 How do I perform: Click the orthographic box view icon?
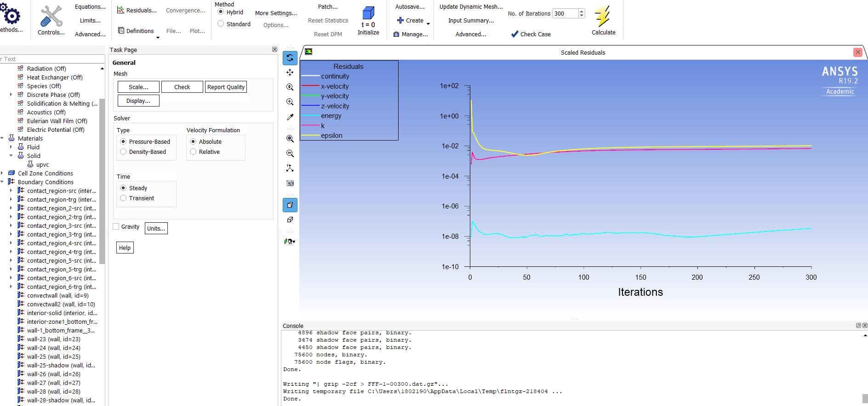[290, 220]
